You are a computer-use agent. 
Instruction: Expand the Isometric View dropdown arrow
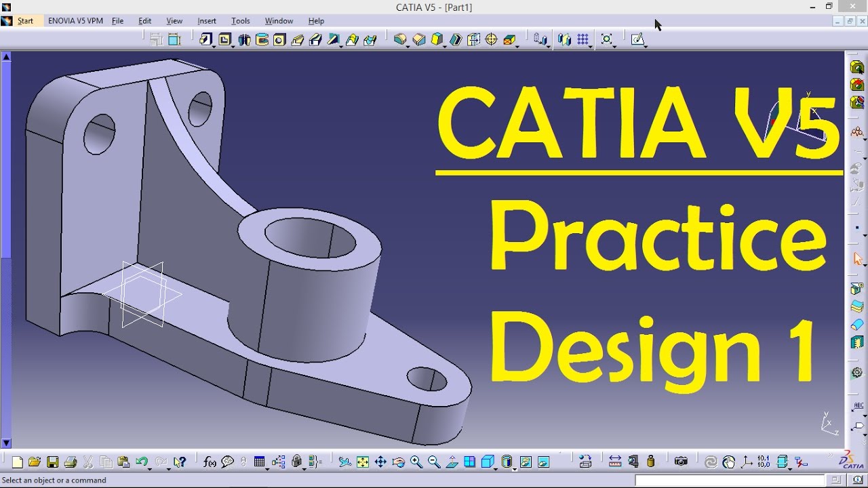point(496,468)
